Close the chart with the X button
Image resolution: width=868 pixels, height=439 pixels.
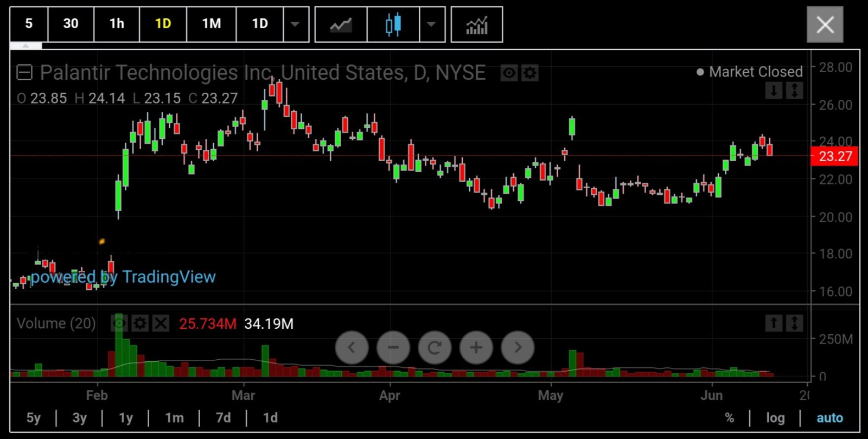point(825,24)
